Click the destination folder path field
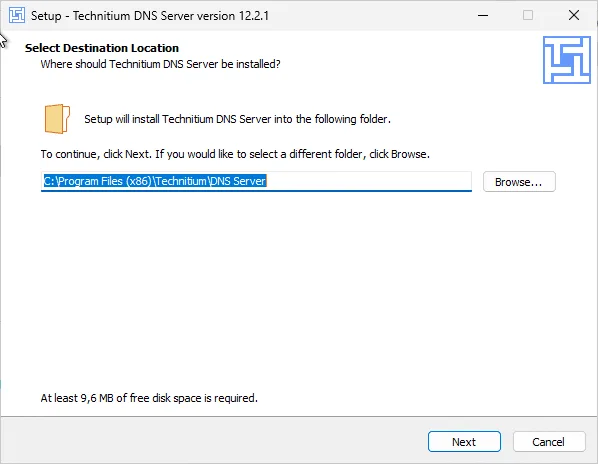Screen dimensions: 598x464 [256, 181]
